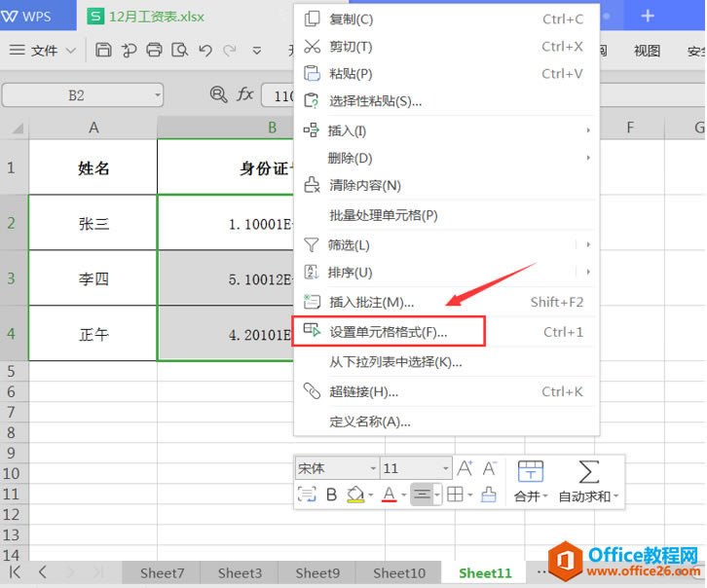
Task: Select 设置单元格格式(F)... entry
Action: [x=446, y=332]
